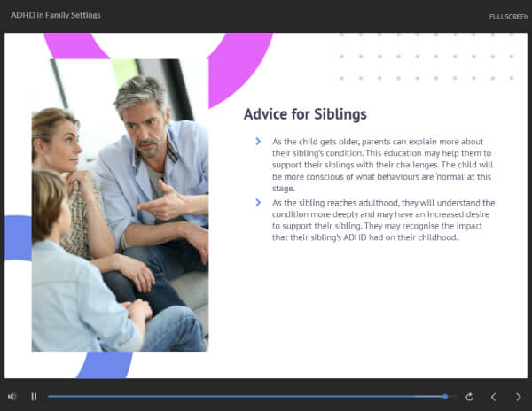Select the second blue chevron bullet
Image resolution: width=532 pixels, height=411 pixels.
[x=258, y=202]
